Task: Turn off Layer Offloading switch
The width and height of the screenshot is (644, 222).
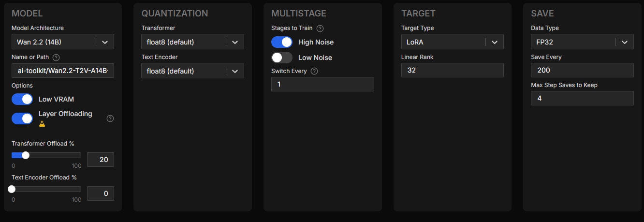Action: pos(22,118)
